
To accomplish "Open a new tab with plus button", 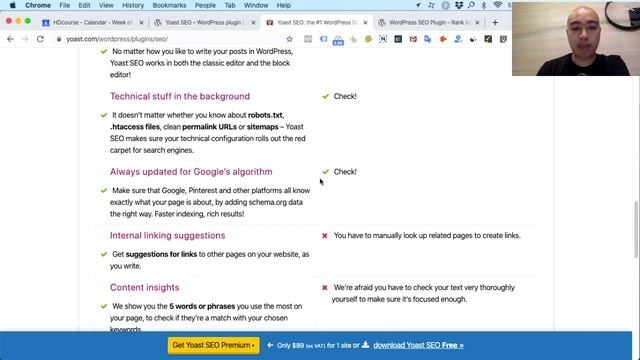I will pos(495,22).
